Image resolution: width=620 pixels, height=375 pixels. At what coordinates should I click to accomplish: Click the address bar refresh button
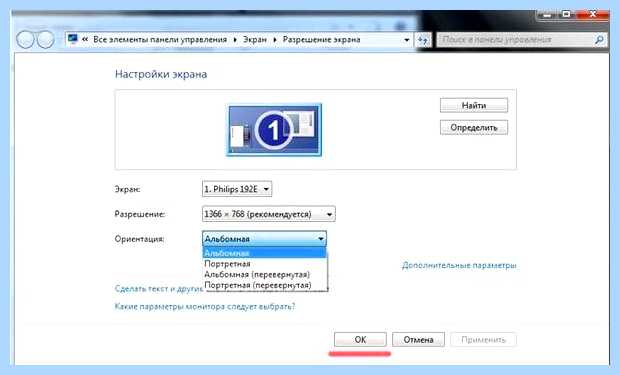tap(423, 40)
